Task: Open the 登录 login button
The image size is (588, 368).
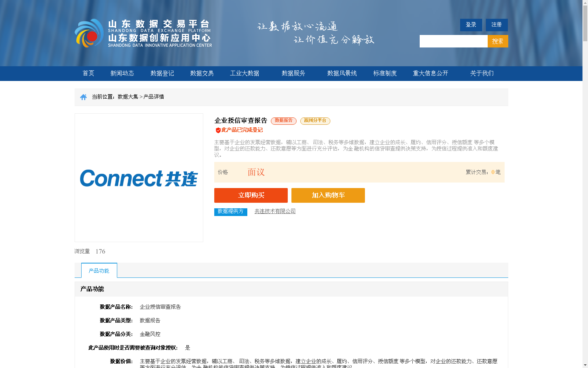Action: 471,25
